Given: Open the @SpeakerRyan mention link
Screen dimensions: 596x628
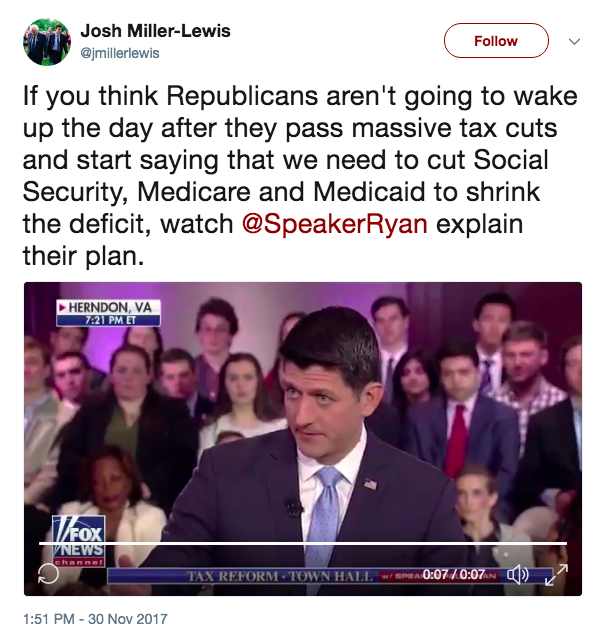Looking at the screenshot, I should [334, 224].
